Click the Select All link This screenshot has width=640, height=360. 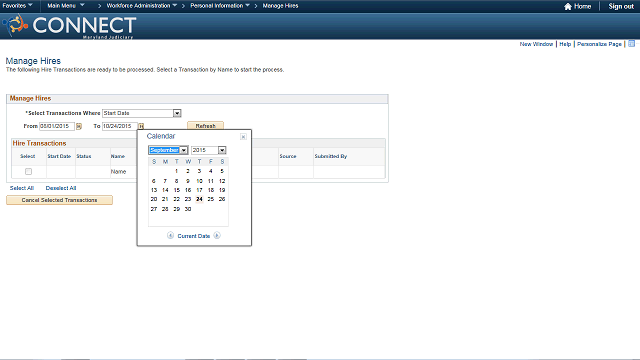tap(22, 188)
